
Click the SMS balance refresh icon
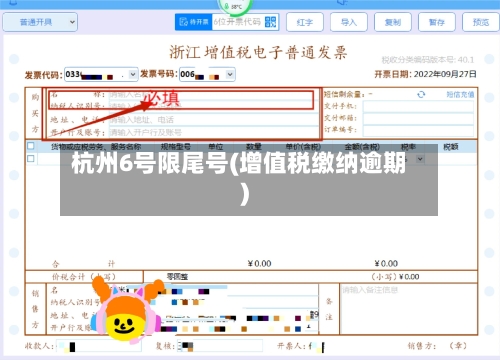tap(421, 95)
